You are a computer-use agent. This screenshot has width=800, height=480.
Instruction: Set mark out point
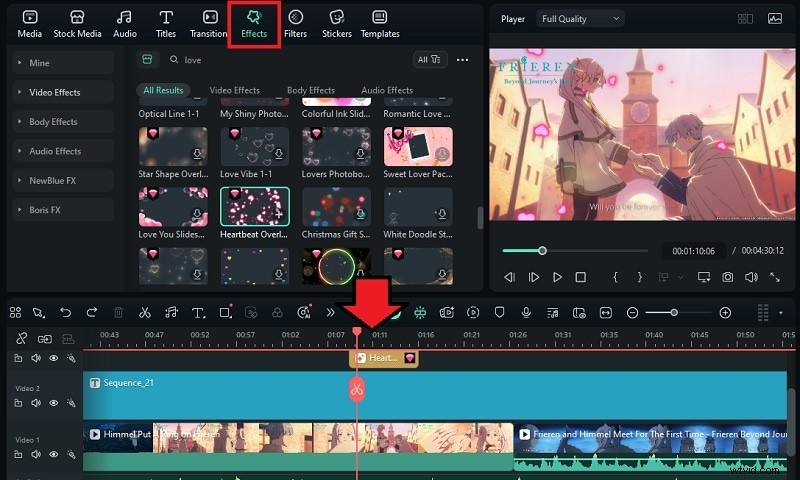[639, 277]
